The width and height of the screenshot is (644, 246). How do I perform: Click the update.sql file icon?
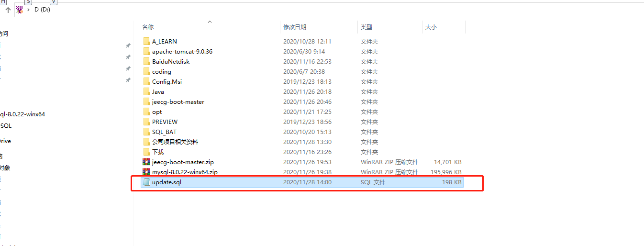tap(146, 182)
